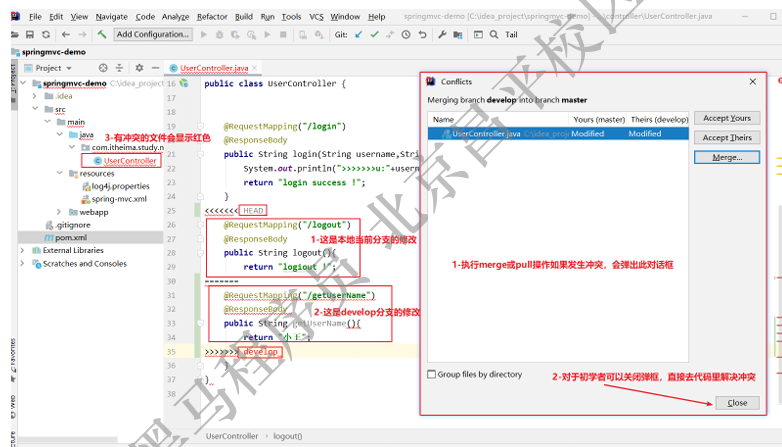Image resolution: width=782 pixels, height=447 pixels.
Task: Collapse the main folder
Action: coord(47,122)
